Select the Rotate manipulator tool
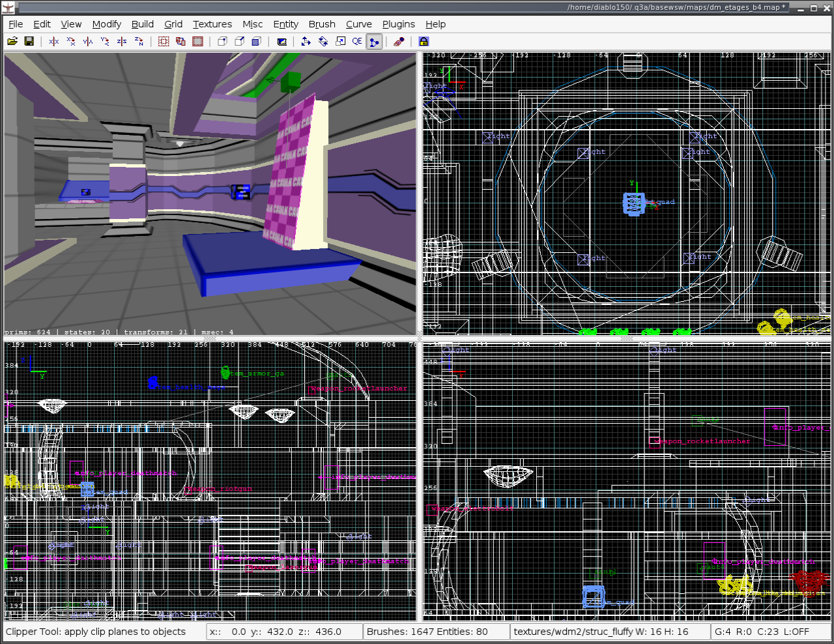 [x=323, y=41]
